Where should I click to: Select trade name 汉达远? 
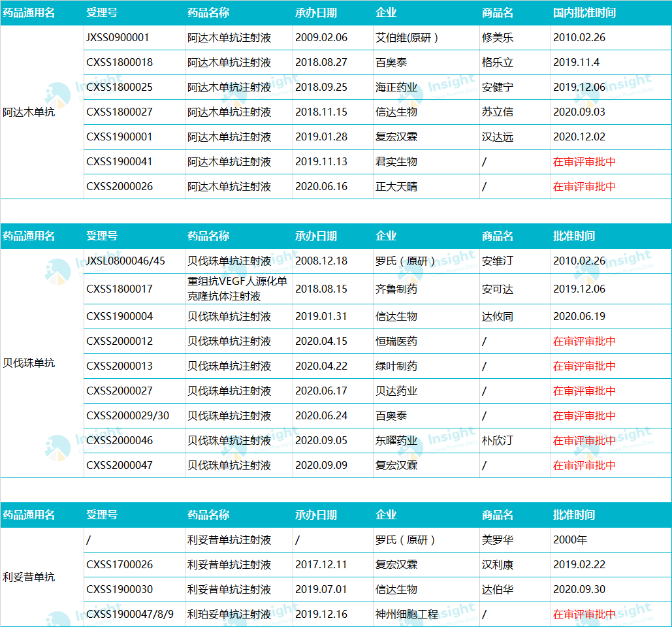click(498, 137)
